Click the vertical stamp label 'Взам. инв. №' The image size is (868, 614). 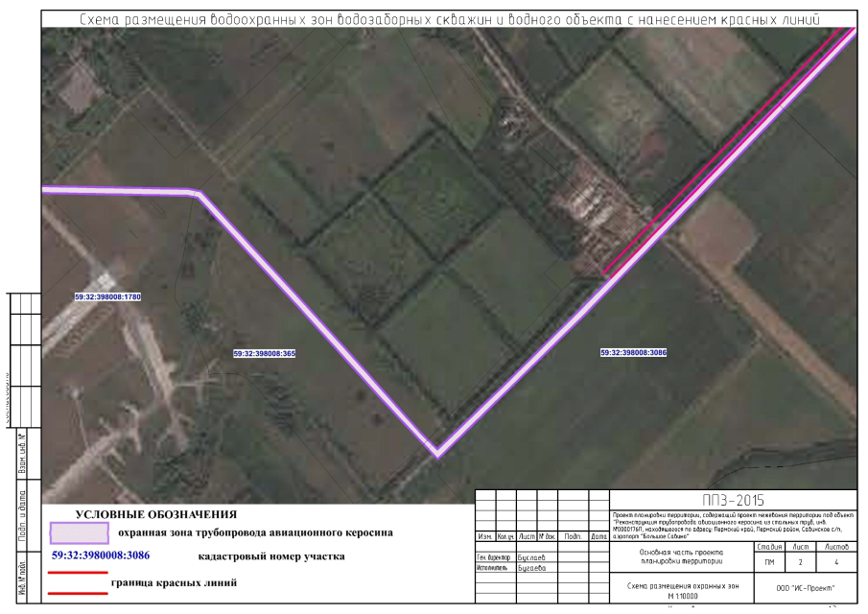pyautogui.click(x=23, y=454)
